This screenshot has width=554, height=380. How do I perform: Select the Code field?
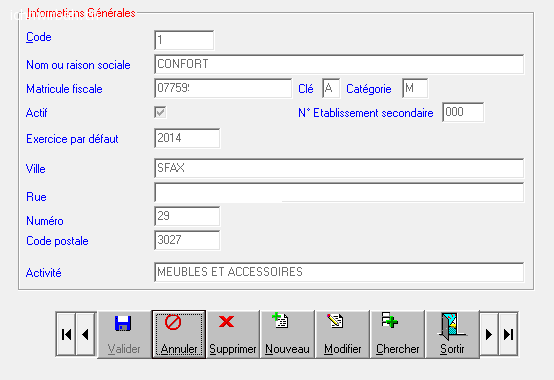(184, 40)
